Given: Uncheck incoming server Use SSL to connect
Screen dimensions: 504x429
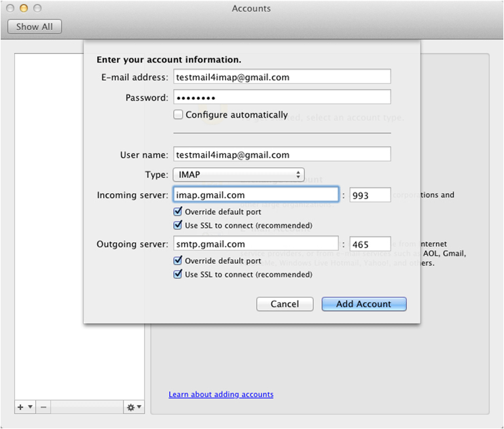Looking at the screenshot, I should [x=178, y=225].
